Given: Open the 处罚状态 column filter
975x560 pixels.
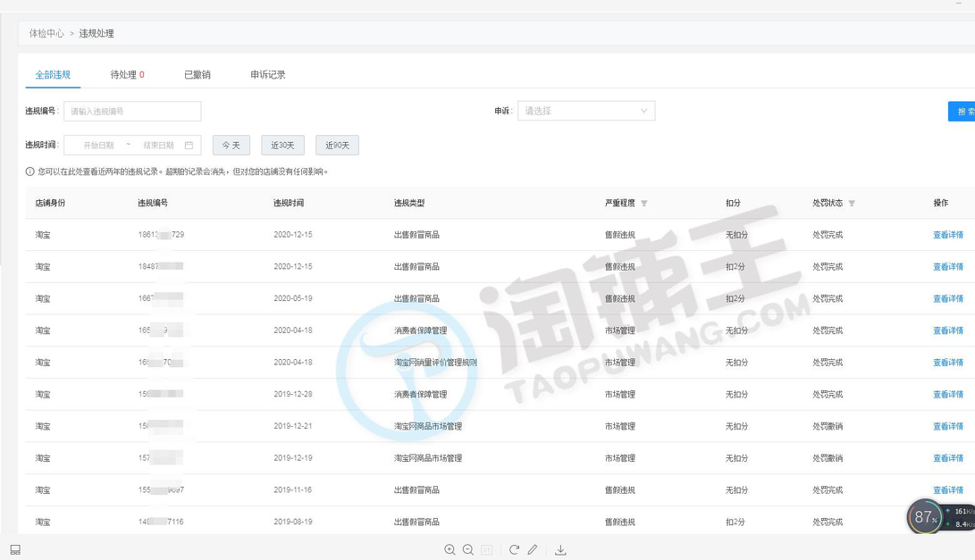Looking at the screenshot, I should [x=852, y=204].
